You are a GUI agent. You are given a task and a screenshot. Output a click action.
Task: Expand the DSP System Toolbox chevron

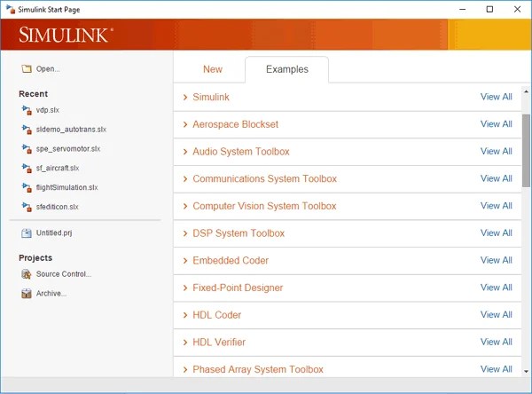pos(185,233)
